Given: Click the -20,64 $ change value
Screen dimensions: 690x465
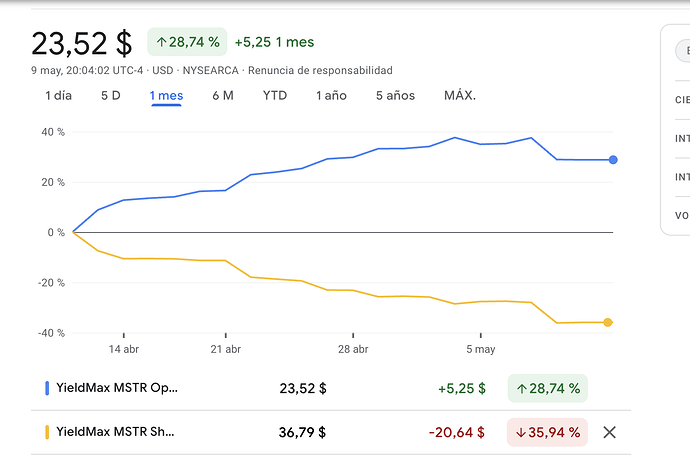Looking at the screenshot, I should (x=457, y=432).
